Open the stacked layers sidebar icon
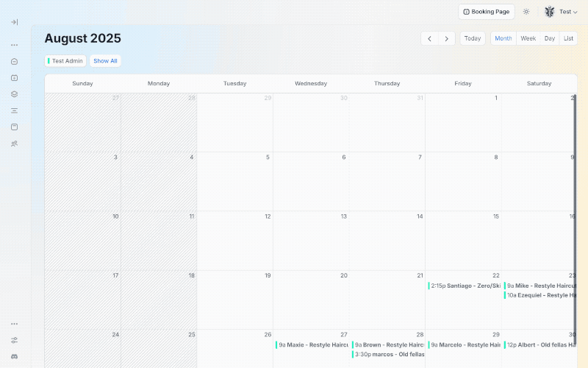This screenshot has width=588, height=368. (14, 94)
